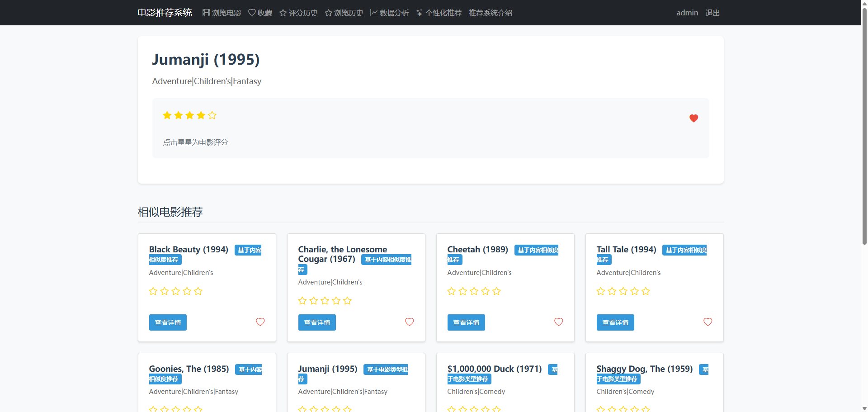The height and width of the screenshot is (412, 868).
Task: Click the $1,000,000 Duck (1971) title
Action: [x=495, y=369]
